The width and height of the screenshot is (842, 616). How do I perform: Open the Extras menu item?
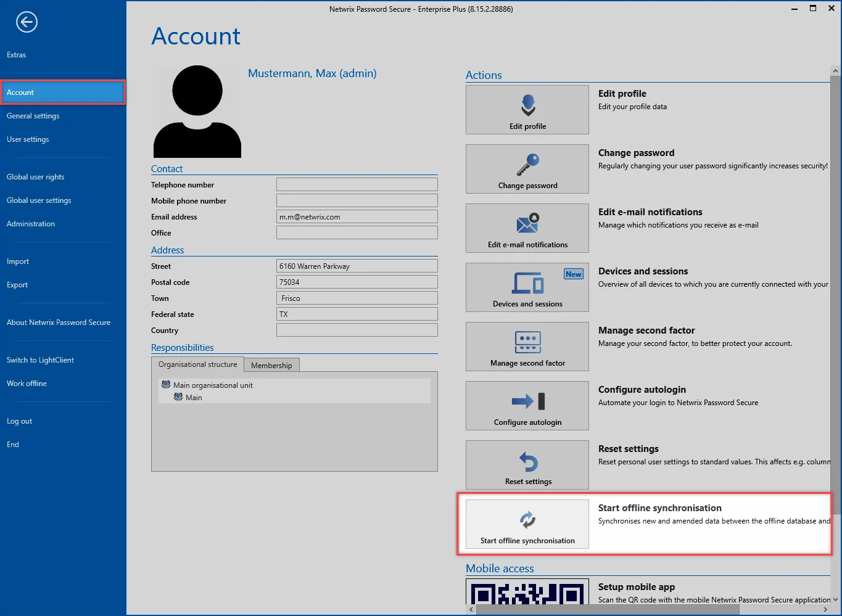click(x=17, y=55)
